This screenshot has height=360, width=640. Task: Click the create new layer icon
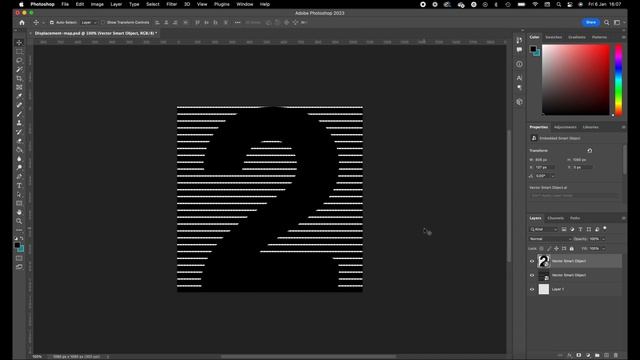[607, 356]
